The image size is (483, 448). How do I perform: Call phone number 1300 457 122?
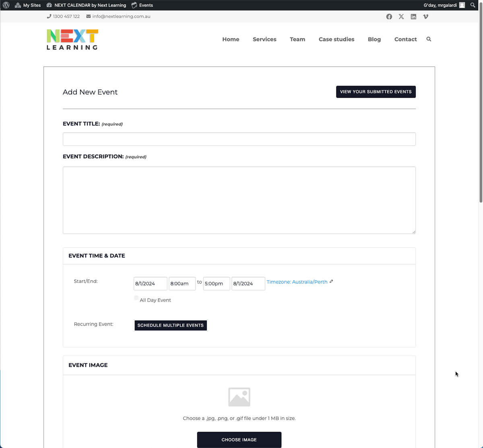point(66,17)
